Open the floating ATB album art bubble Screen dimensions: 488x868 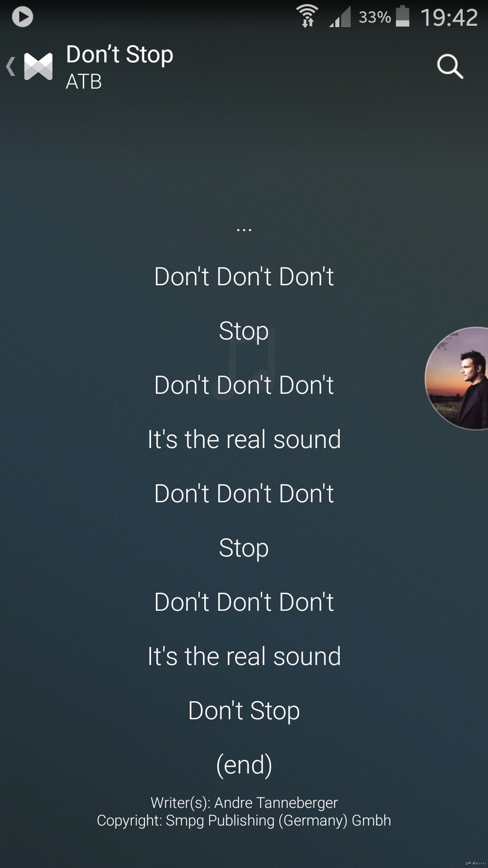point(456,378)
